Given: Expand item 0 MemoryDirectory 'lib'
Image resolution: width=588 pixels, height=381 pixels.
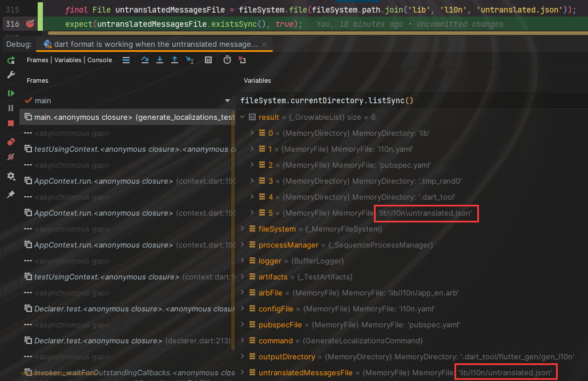Looking at the screenshot, I should point(252,133).
